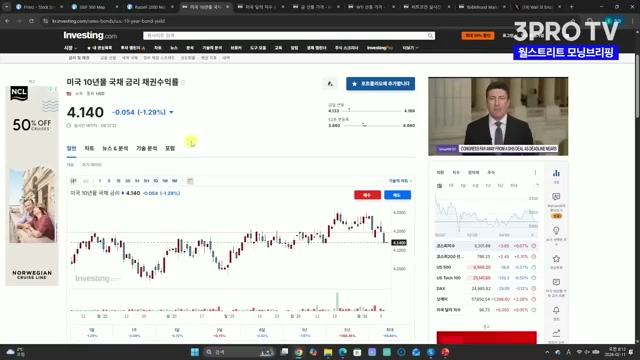Viewport: 640px width, 360px height.
Task: Click the search magnifier icon in website search
Action: tap(430, 36)
